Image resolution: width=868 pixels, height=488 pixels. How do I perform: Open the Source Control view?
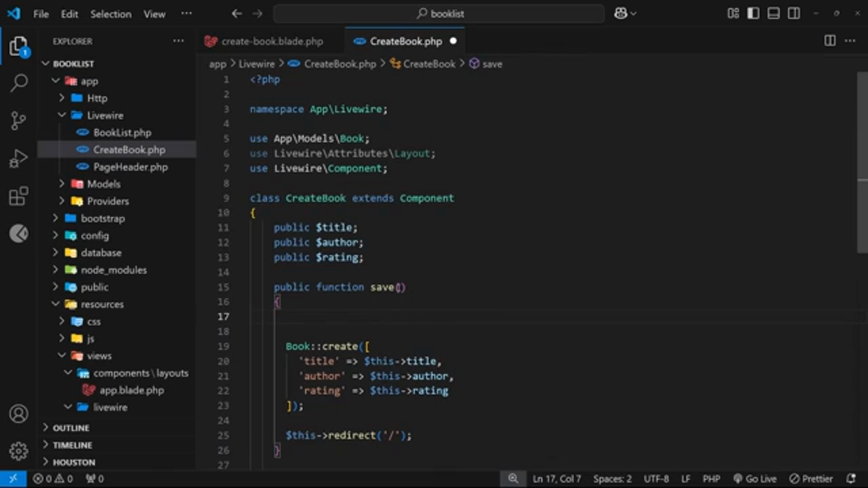(18, 121)
